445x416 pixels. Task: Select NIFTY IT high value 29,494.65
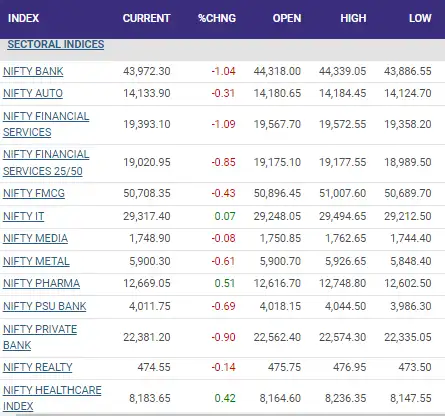(343, 216)
